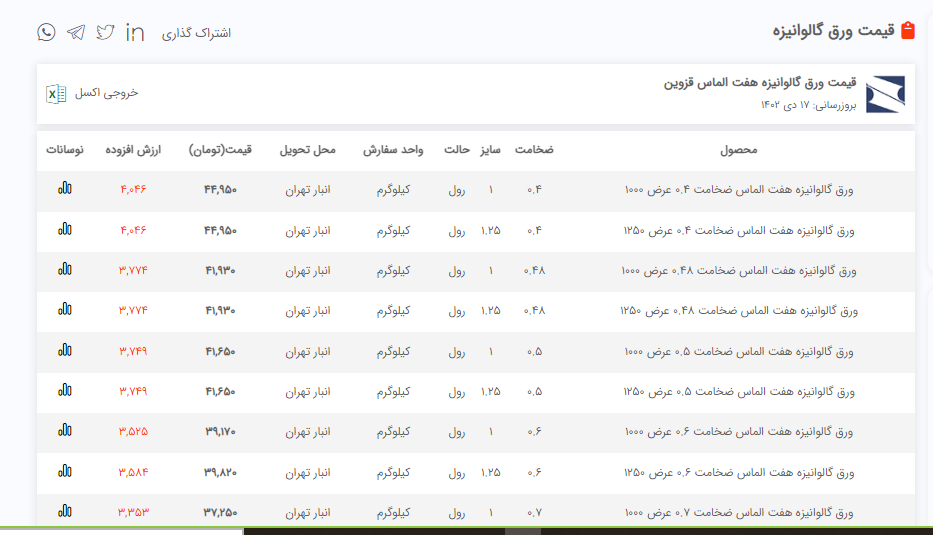The width and height of the screenshot is (933, 535).
Task: Click the خروجی اکسل export link
Action: pyautogui.click(x=106, y=93)
